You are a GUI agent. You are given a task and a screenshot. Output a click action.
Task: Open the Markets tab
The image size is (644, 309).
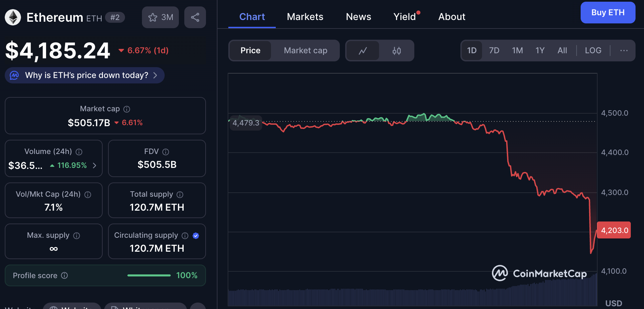(305, 17)
